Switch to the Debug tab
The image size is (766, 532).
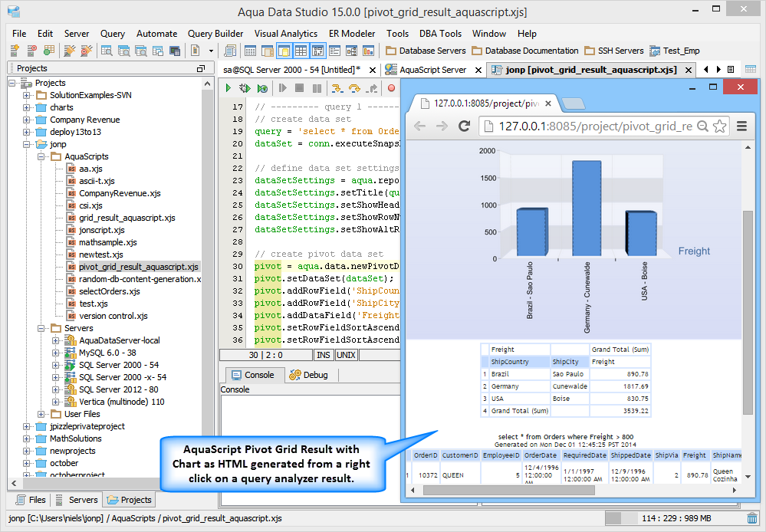pyautogui.click(x=309, y=375)
